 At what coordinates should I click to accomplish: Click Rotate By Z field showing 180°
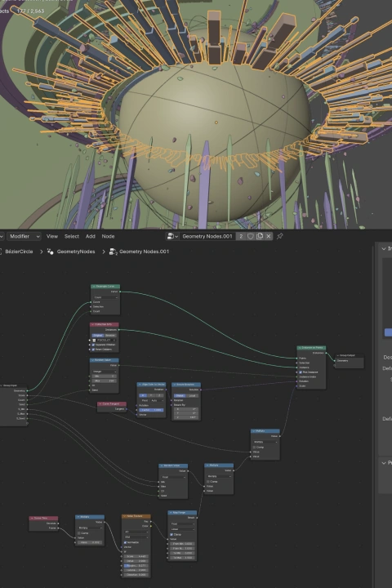(186, 417)
